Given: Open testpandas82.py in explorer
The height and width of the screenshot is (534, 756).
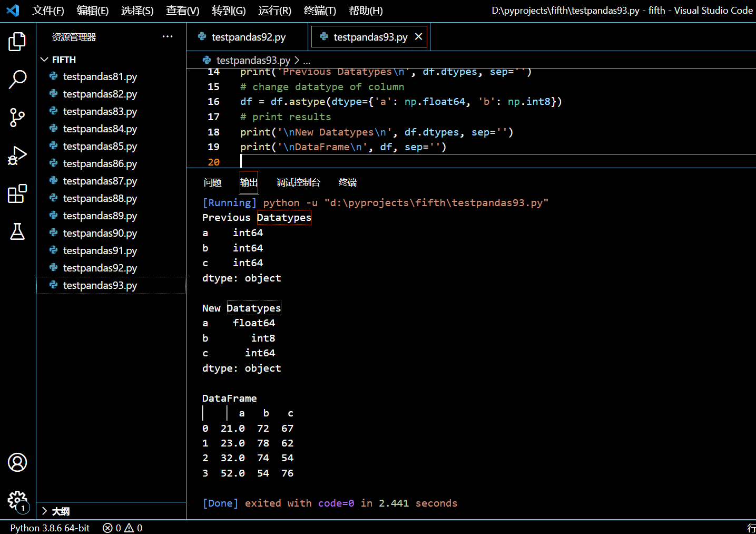Looking at the screenshot, I should pos(111,94).
